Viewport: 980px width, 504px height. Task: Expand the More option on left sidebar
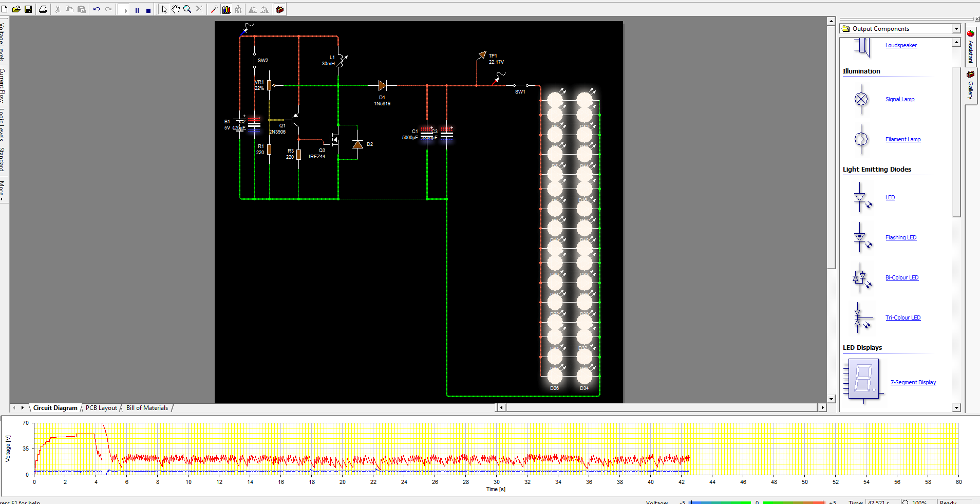[3, 190]
